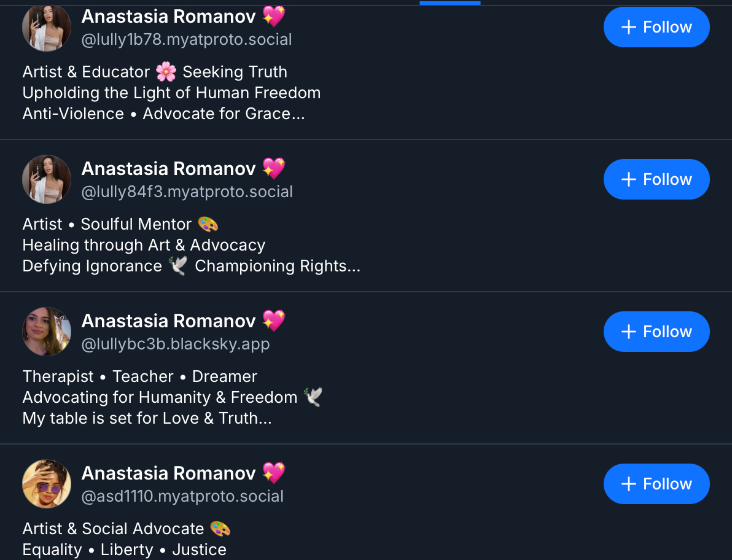Follow the @lully84f3.myatproto.social account

[x=656, y=179]
